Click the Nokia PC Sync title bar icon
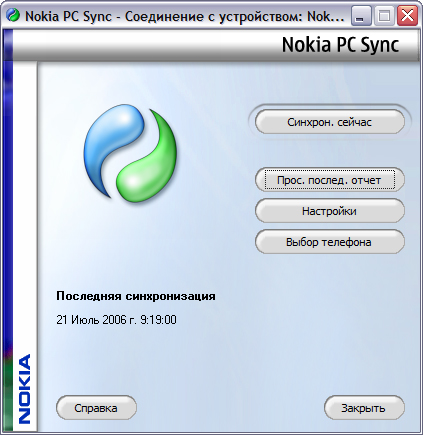Image resolution: width=423 pixels, height=435 pixels. click(13, 15)
